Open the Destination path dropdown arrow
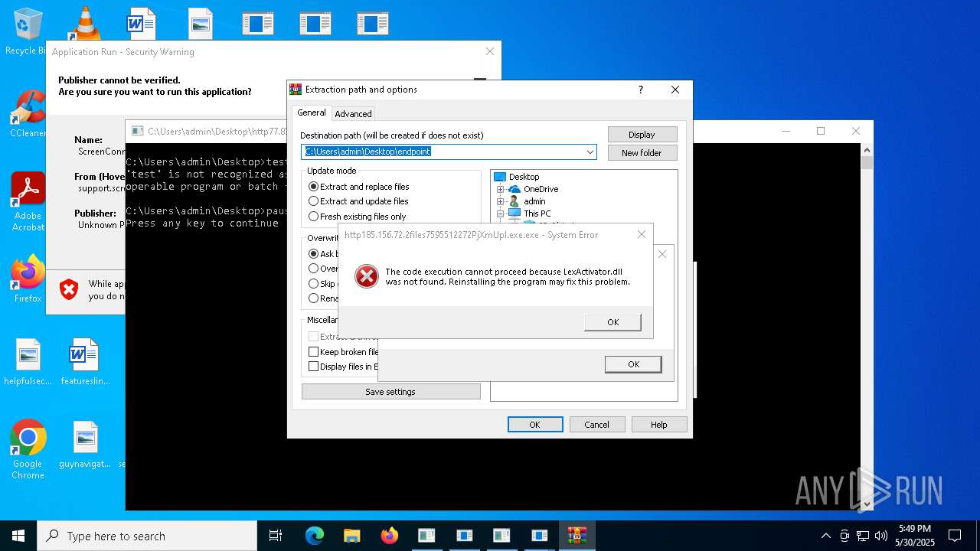The width and height of the screenshot is (980, 551). (x=590, y=152)
